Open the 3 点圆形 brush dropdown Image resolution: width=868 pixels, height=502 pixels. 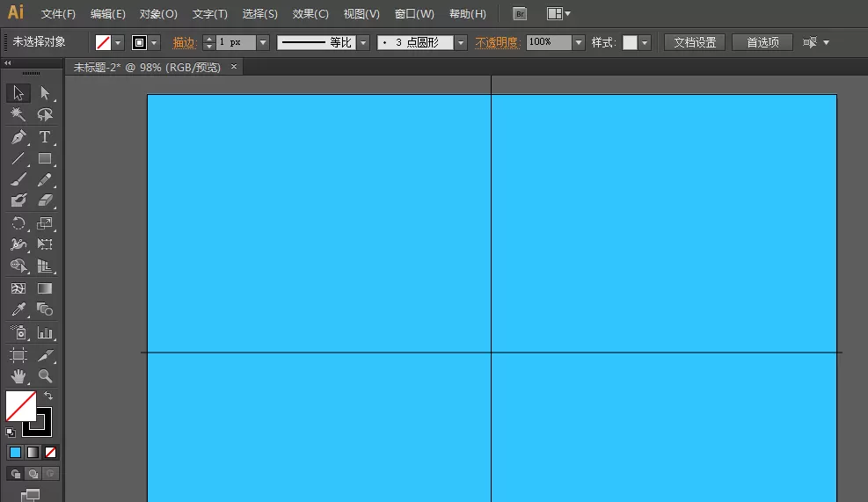coord(461,42)
